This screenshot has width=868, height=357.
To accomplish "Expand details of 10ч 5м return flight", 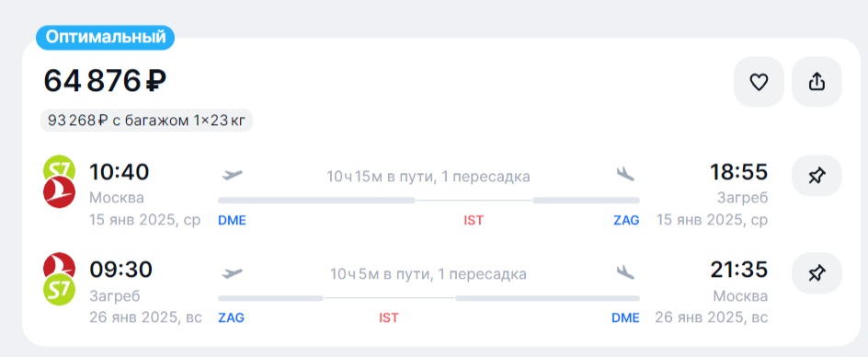I will click(x=428, y=274).
